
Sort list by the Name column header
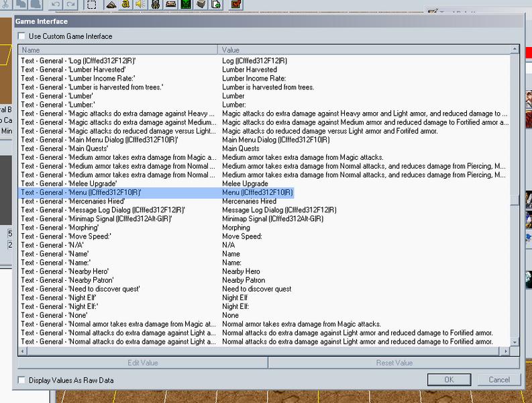click(117, 50)
